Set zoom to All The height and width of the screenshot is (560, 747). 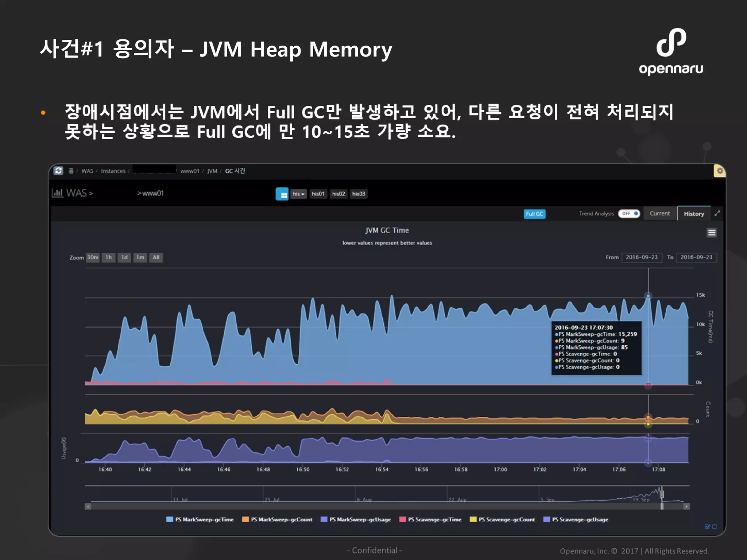156,257
